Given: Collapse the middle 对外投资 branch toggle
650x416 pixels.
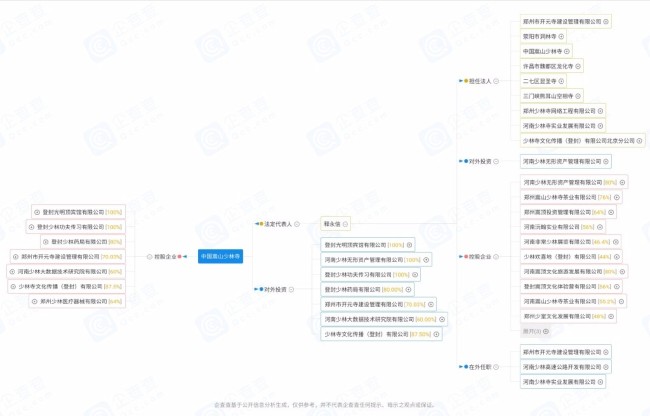Looking at the screenshot, I should tap(291, 289).
